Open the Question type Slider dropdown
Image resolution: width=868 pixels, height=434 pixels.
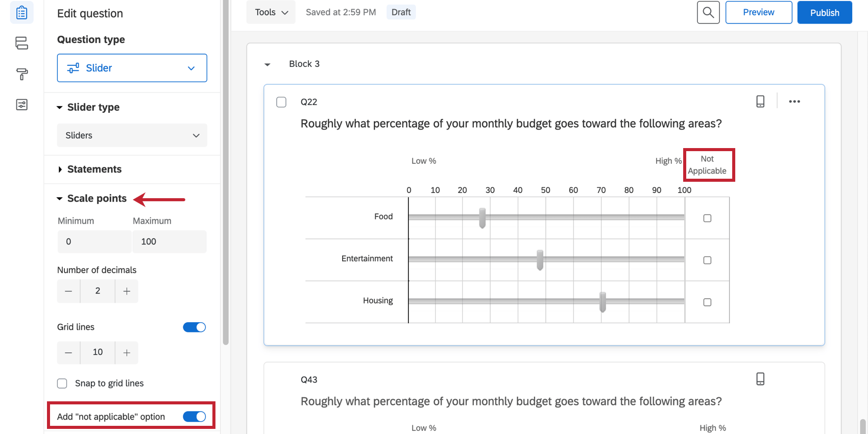[x=132, y=67]
